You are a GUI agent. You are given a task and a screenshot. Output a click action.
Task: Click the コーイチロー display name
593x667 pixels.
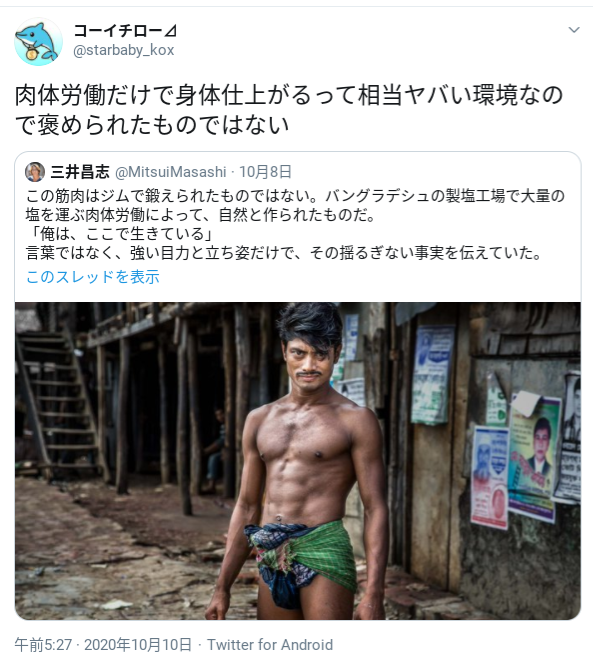point(125,30)
